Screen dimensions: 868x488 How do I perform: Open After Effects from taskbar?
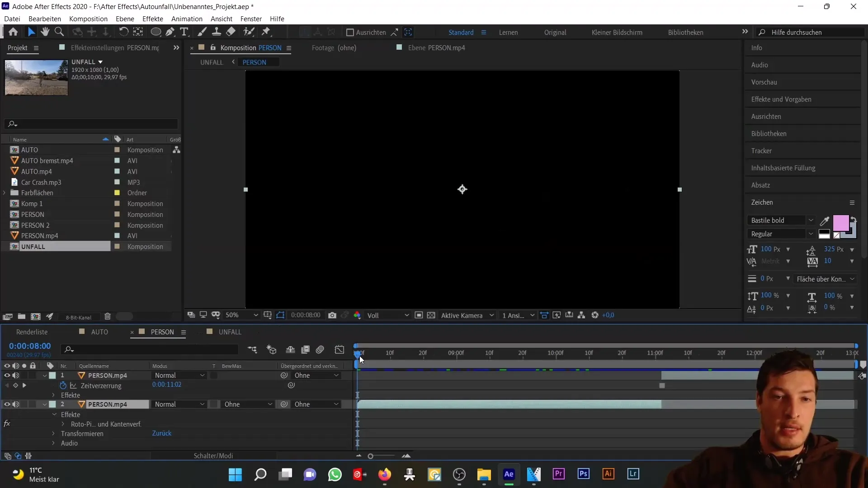(x=509, y=474)
